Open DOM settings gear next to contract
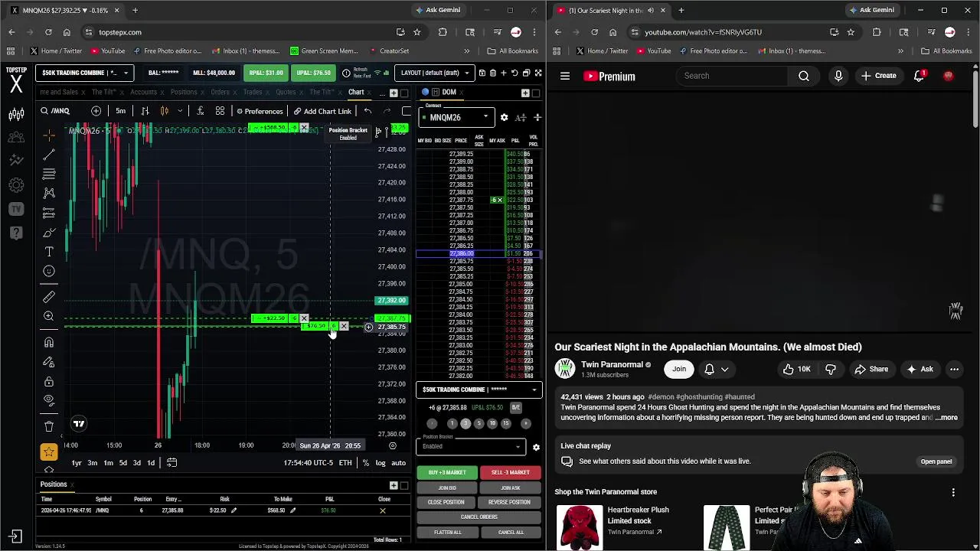Viewport: 980px width, 551px height. pyautogui.click(x=504, y=117)
